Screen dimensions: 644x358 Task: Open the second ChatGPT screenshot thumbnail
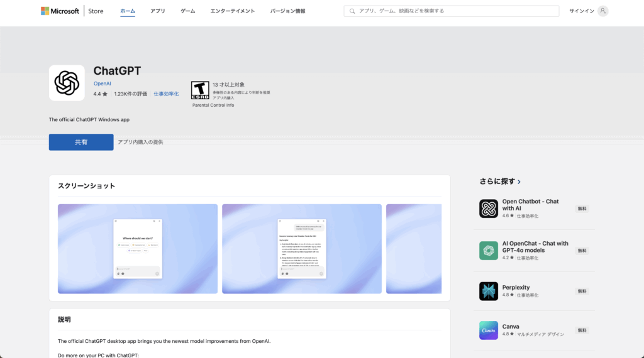coord(302,249)
